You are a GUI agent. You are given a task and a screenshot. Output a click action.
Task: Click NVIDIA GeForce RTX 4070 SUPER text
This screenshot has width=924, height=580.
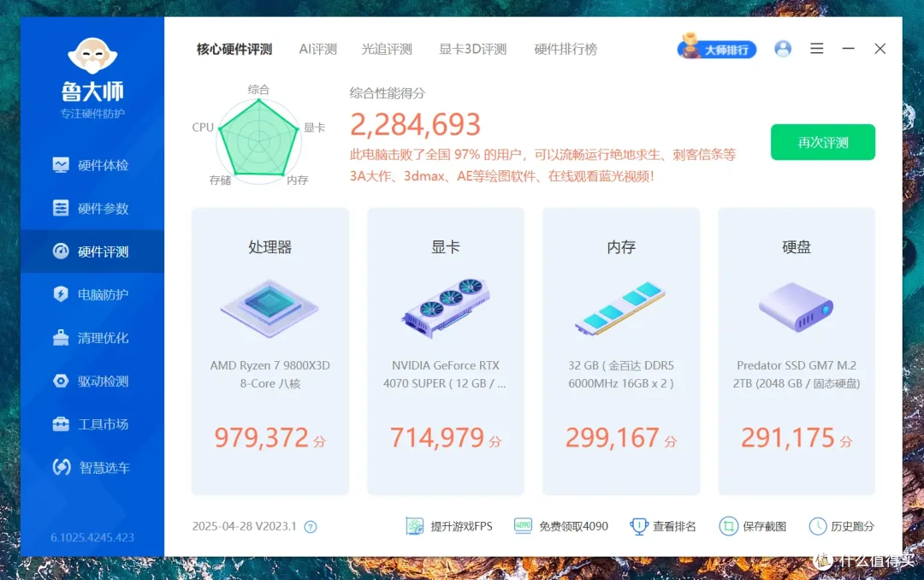446,375
